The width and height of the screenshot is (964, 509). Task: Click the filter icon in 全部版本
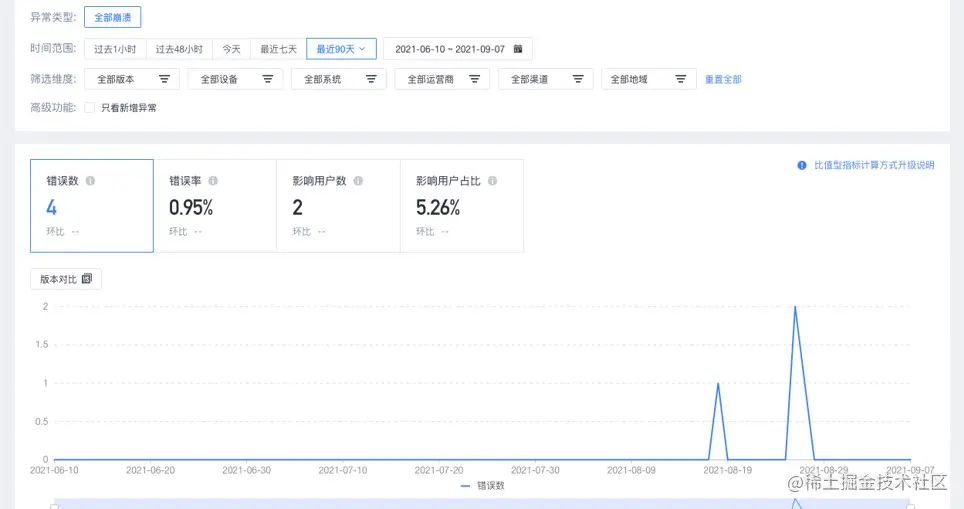click(164, 79)
